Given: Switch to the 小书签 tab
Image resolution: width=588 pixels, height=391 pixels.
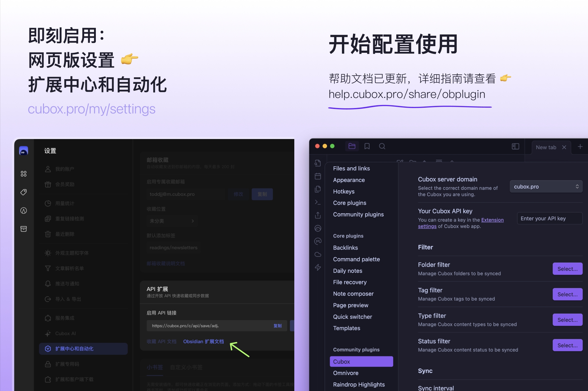Looking at the screenshot, I should (x=155, y=367).
